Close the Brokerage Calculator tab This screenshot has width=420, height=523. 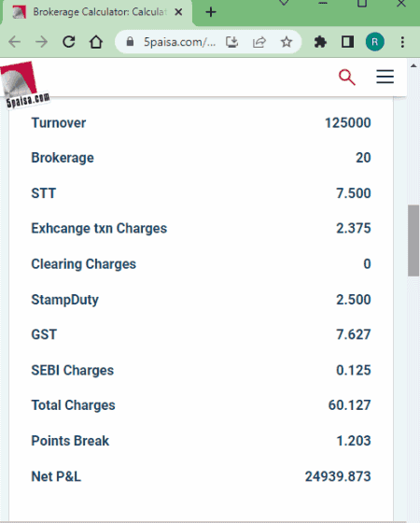(178, 12)
